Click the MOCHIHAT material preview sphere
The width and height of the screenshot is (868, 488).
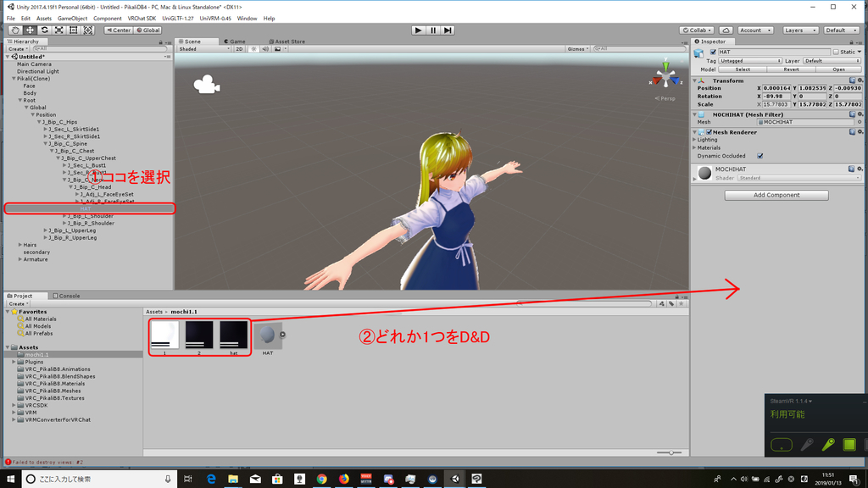pyautogui.click(x=704, y=173)
